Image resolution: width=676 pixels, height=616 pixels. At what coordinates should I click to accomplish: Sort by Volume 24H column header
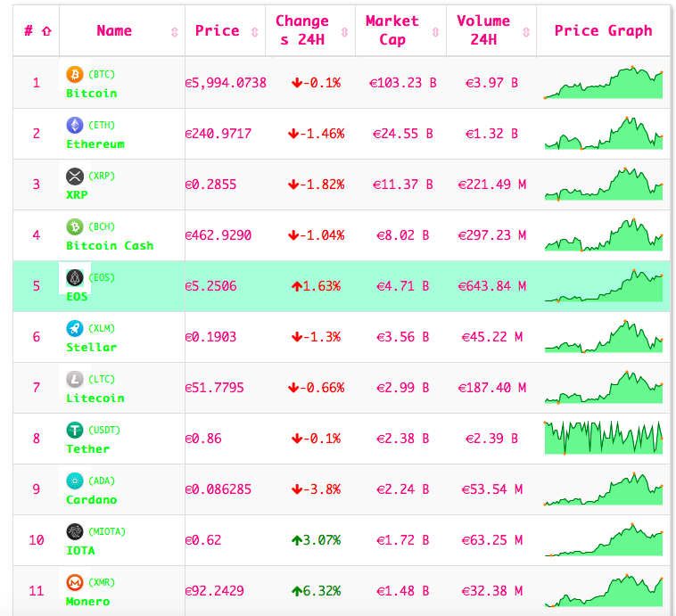(483, 30)
